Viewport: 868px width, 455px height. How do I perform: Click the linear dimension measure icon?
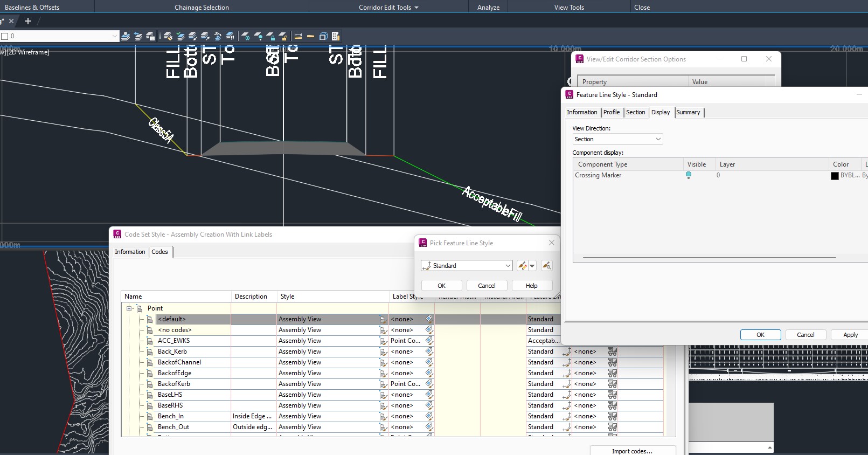point(298,37)
